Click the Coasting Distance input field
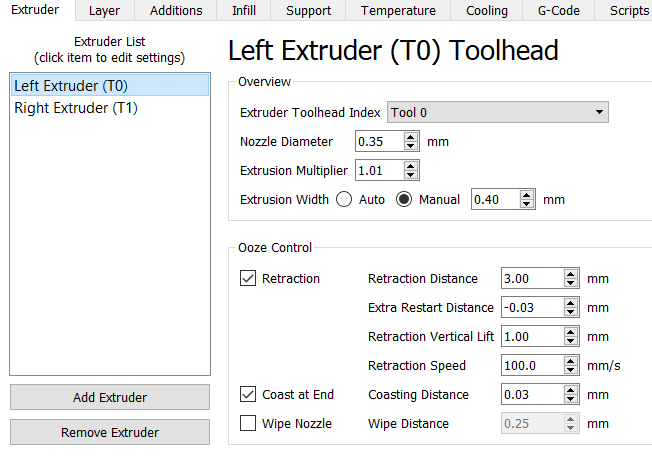This screenshot has width=652, height=463. (530, 394)
